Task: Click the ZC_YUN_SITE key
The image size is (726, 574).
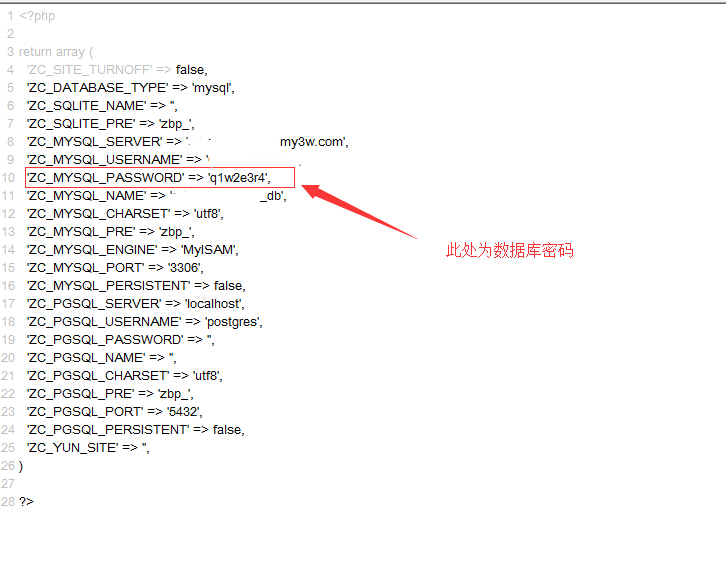Action: [76, 448]
